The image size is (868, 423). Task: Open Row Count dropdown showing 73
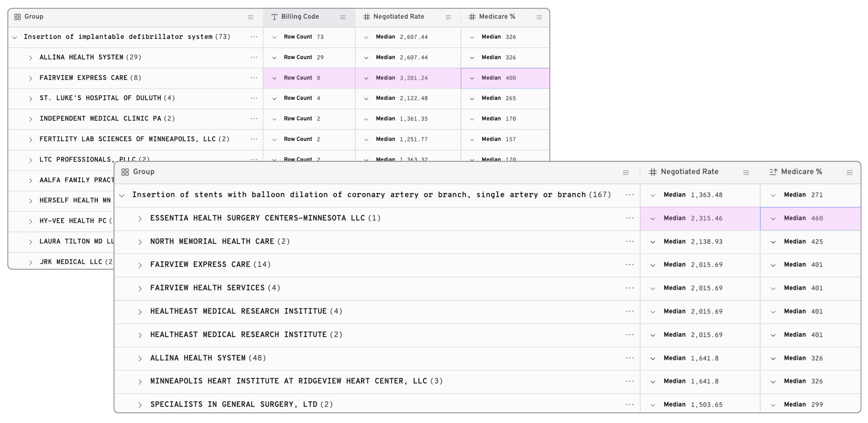click(274, 37)
